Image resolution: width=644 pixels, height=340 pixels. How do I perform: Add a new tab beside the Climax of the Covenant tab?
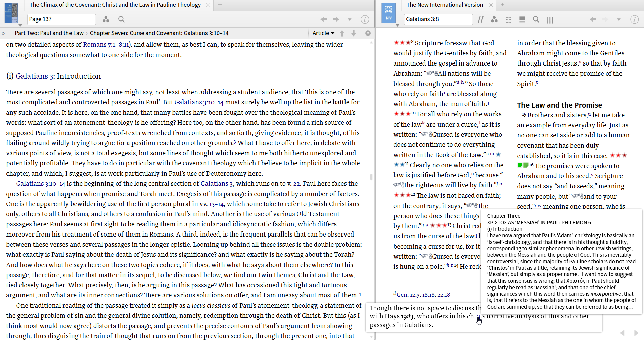click(220, 5)
